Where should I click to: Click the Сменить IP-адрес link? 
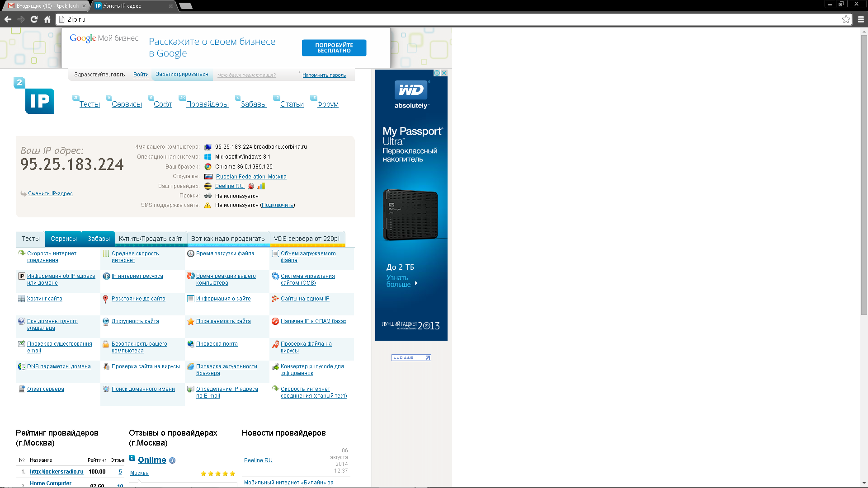pos(50,193)
